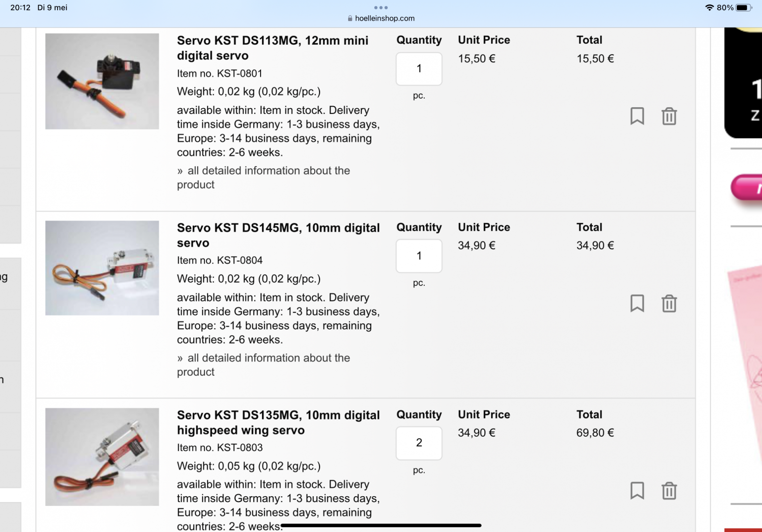Remove KST DS145MG servo via trash icon
Viewport: 762px width, 532px height.
coord(669,303)
